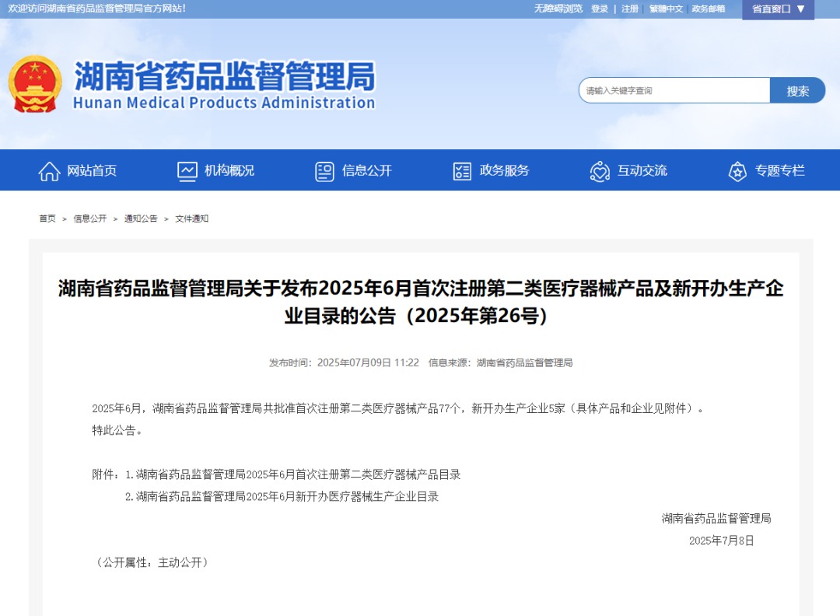The width and height of the screenshot is (840, 616).
Task: Click the 注册 link
Action: [630, 9]
